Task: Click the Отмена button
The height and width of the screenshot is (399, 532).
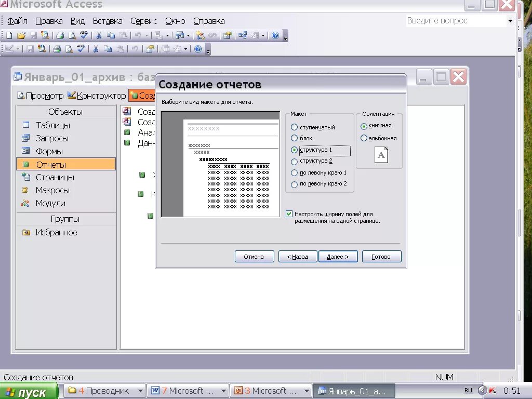Action: click(254, 257)
